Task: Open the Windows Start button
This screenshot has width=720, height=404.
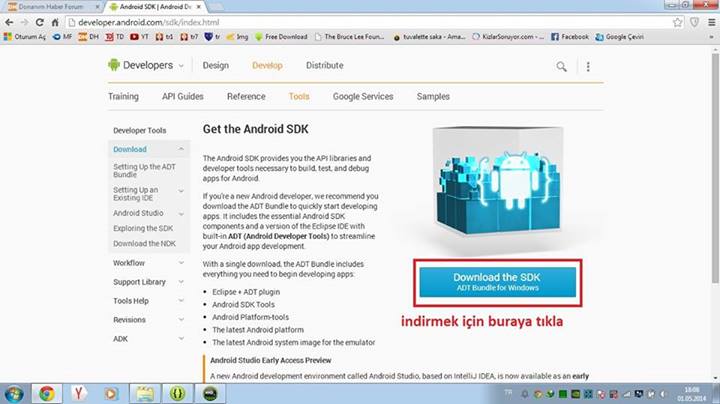Action: [14, 394]
